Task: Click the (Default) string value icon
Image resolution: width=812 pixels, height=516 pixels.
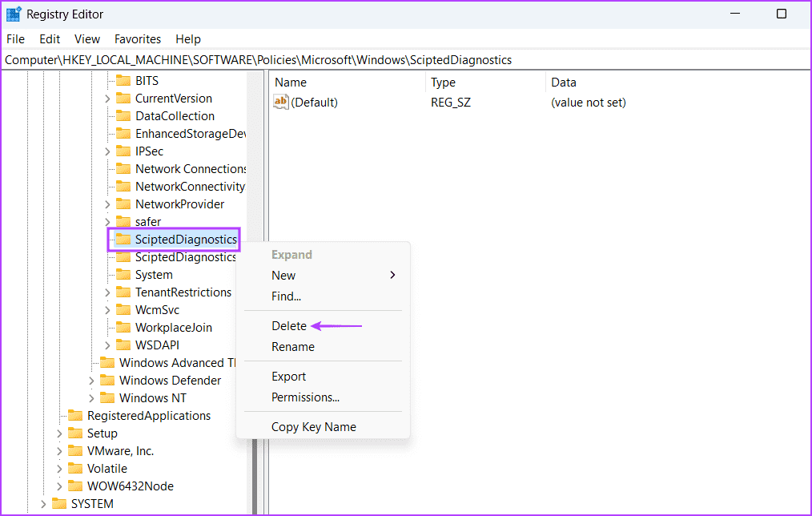Action: pos(281,102)
